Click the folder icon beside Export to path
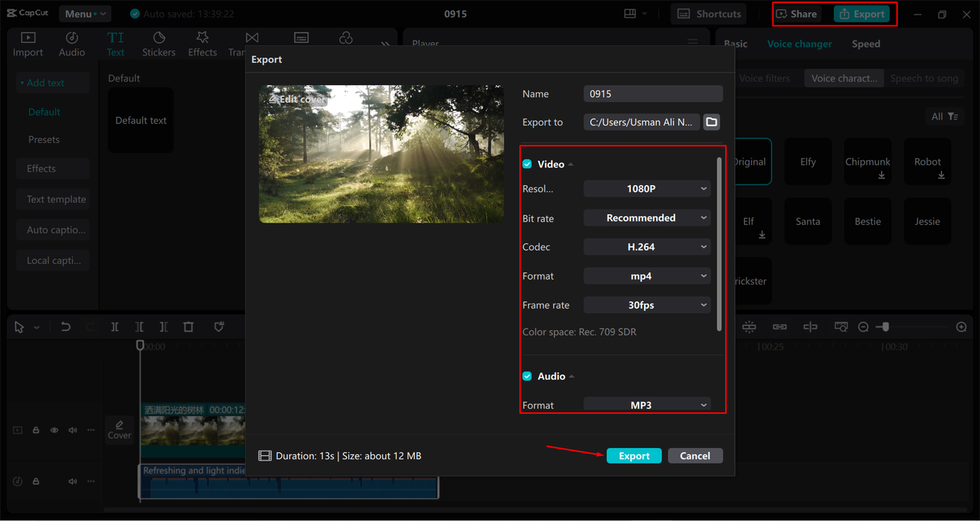This screenshot has width=980, height=521. point(711,122)
